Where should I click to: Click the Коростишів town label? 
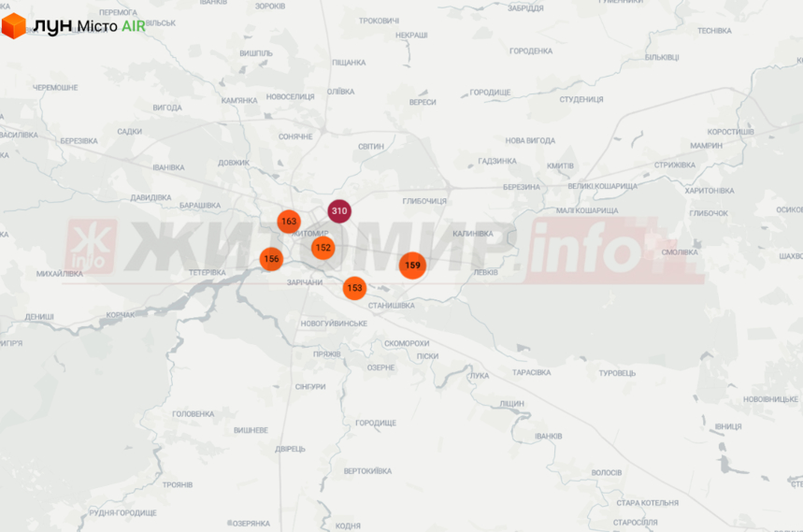pos(730,132)
